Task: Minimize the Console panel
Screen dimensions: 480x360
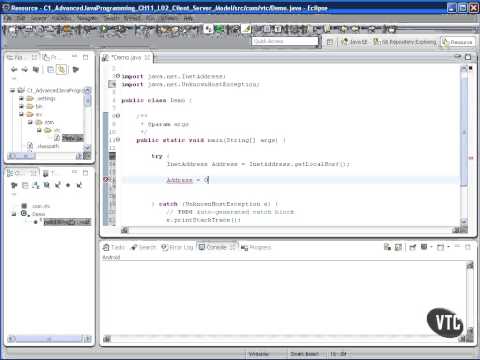Action: (457, 246)
